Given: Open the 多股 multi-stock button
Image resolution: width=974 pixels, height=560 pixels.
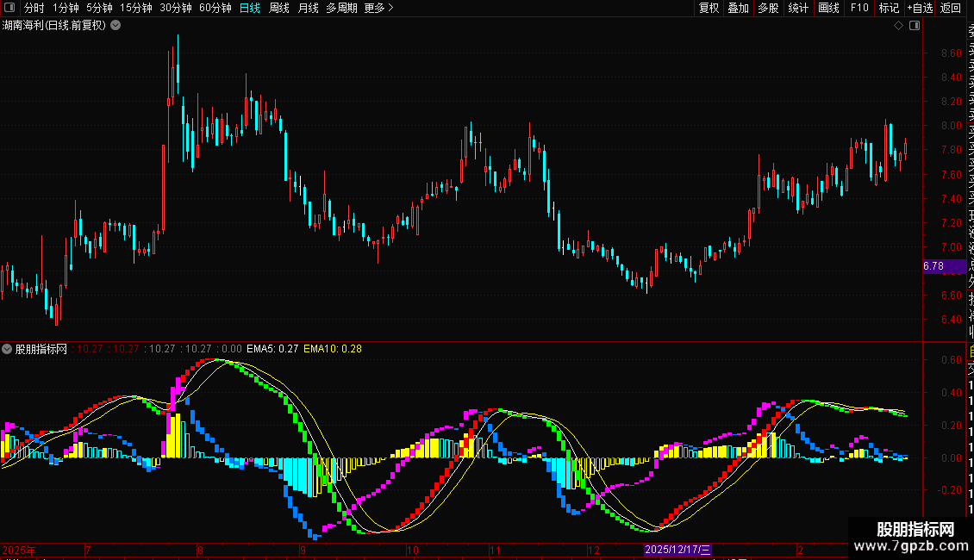Looking at the screenshot, I should coord(768,8).
